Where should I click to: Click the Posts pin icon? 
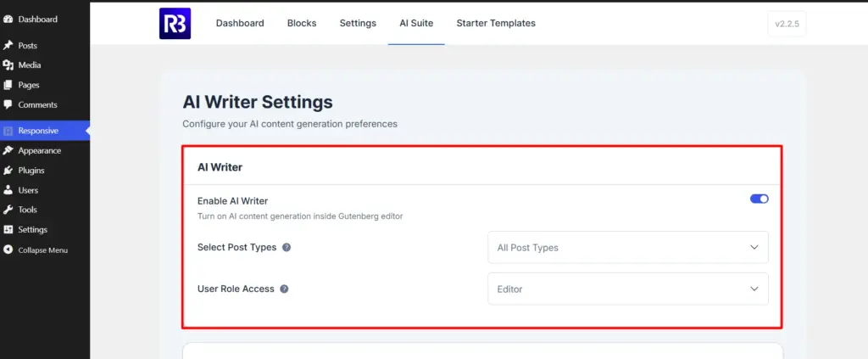tap(8, 46)
